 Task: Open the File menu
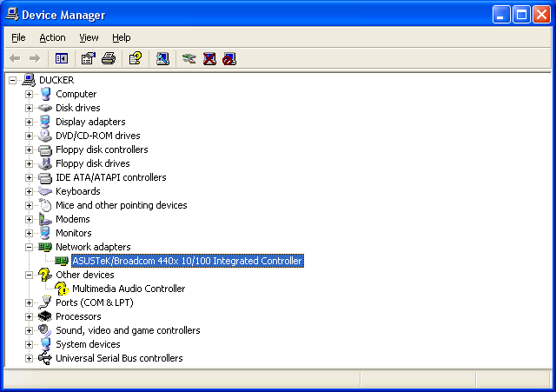18,37
